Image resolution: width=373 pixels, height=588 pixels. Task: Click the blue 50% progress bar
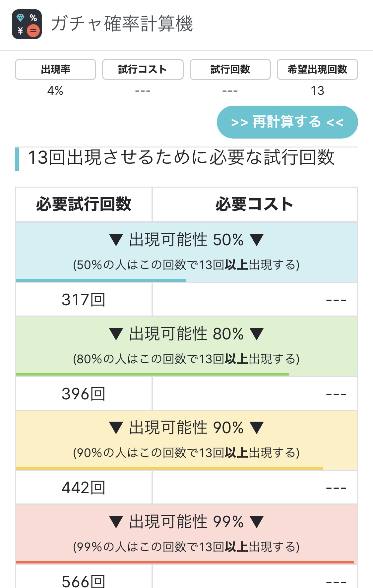coord(101,280)
